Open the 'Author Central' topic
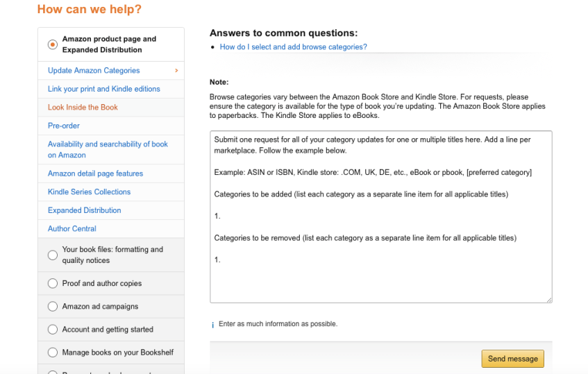Image resolution: width=588 pixels, height=374 pixels. [72, 228]
